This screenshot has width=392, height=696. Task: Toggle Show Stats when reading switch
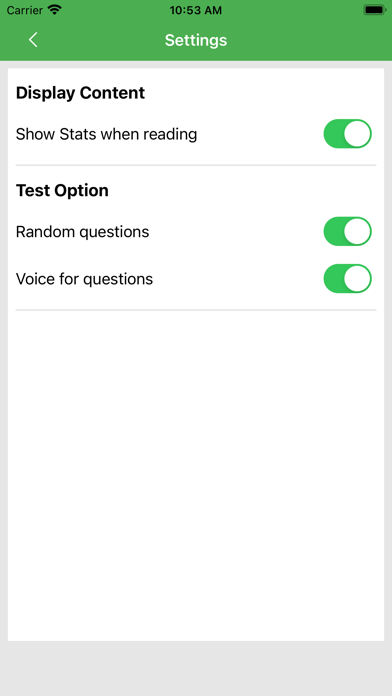[x=347, y=134]
